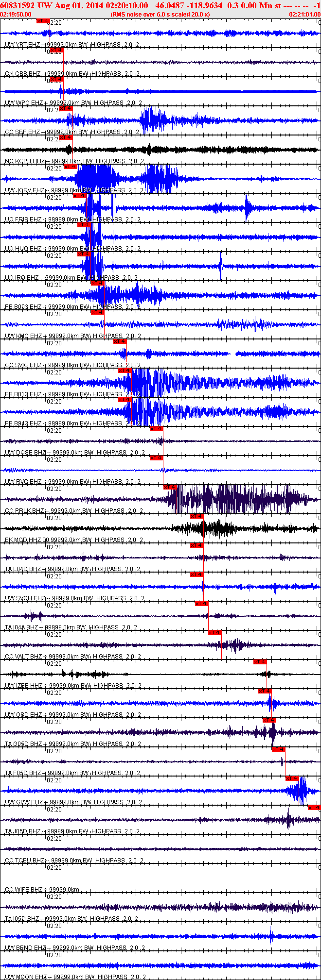Screen dimensions: 321x980
Task: Click the red pick marker on UW IZEE trace
Action: click(x=260, y=662)
